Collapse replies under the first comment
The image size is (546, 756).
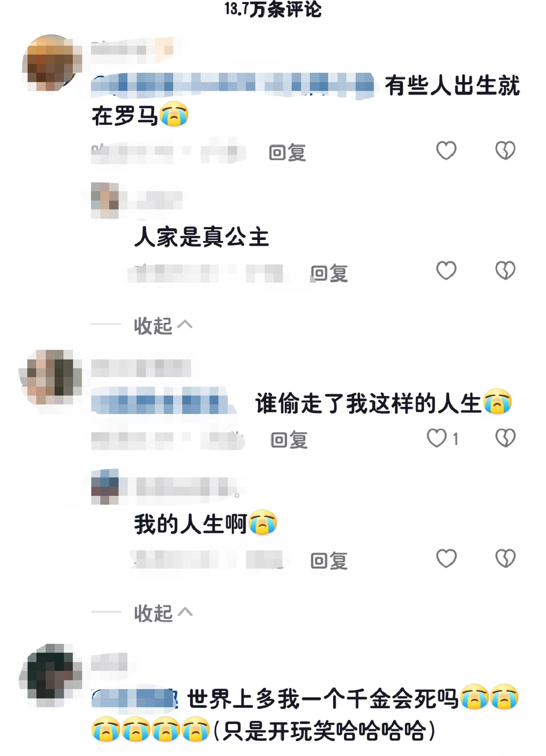(x=163, y=325)
